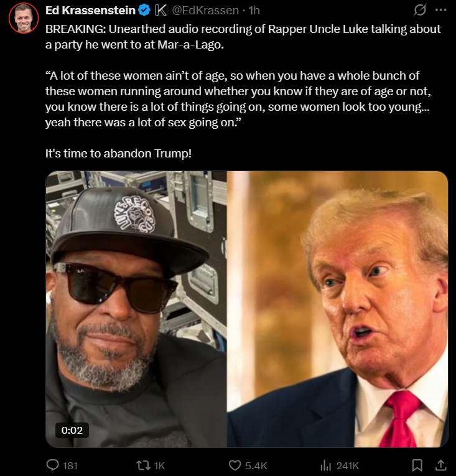Click the K affiliate badge
The height and width of the screenshot is (476, 456).
click(161, 11)
